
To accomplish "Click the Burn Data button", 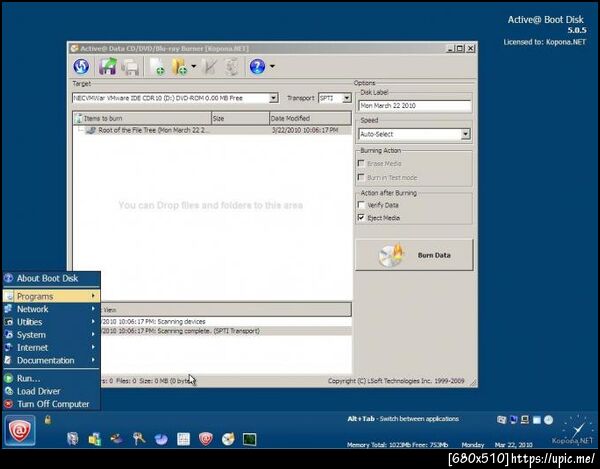I will (x=414, y=255).
